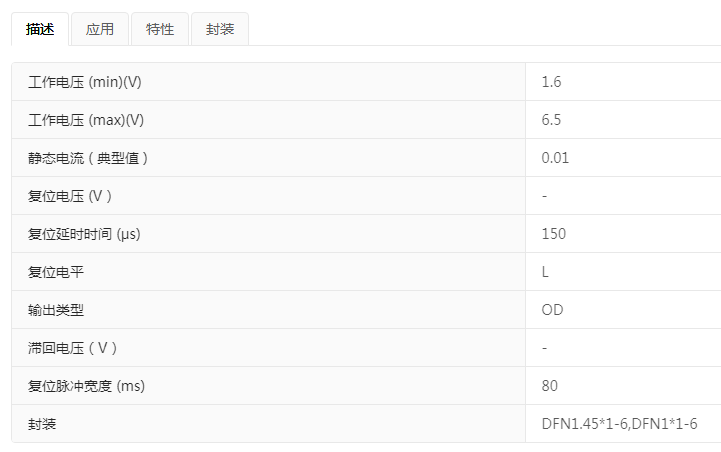Image resolution: width=721 pixels, height=452 pixels.
Task: Select the value 80 in the table
Action: tap(549, 386)
